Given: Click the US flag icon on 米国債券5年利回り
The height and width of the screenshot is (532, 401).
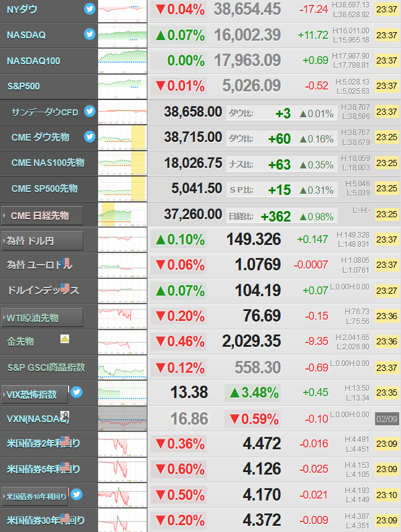Looking at the screenshot, I should (65, 467).
